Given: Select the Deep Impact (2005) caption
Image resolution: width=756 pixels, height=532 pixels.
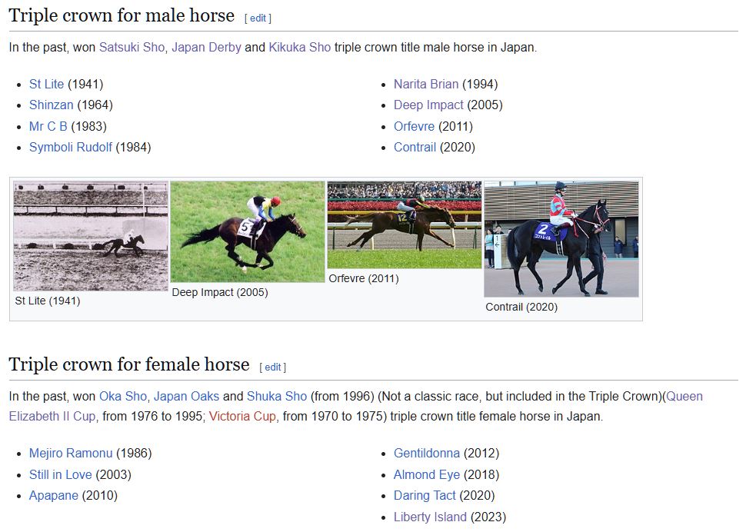Looking at the screenshot, I should click(x=220, y=292).
